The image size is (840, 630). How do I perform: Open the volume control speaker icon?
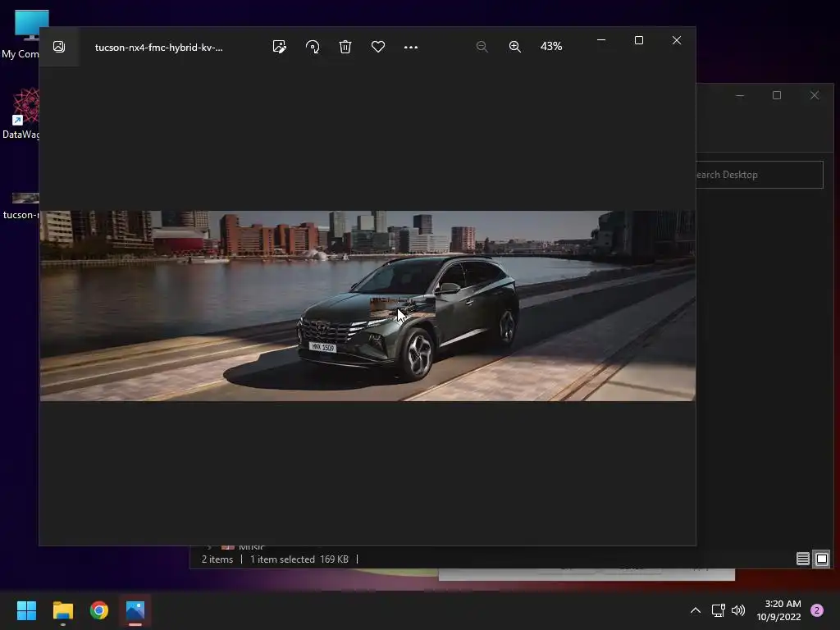[738, 610]
